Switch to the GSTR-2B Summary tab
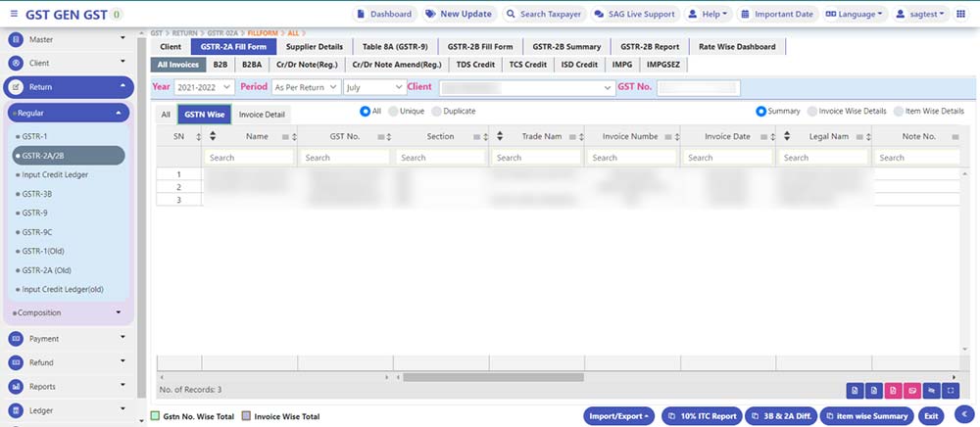Screen dimensions: 980x427 point(567,47)
